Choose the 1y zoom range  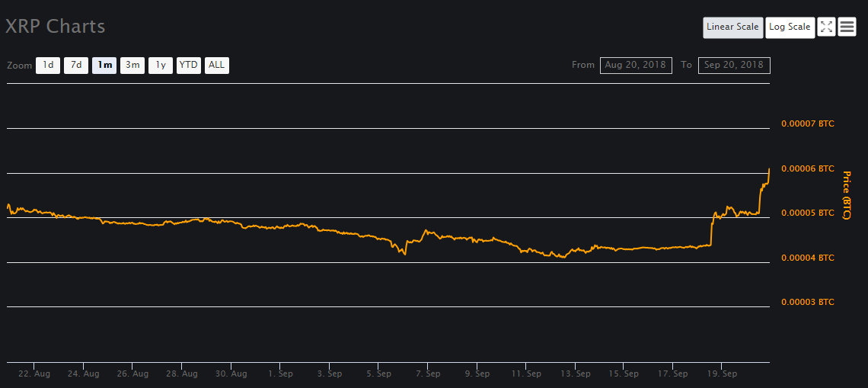[161, 66]
